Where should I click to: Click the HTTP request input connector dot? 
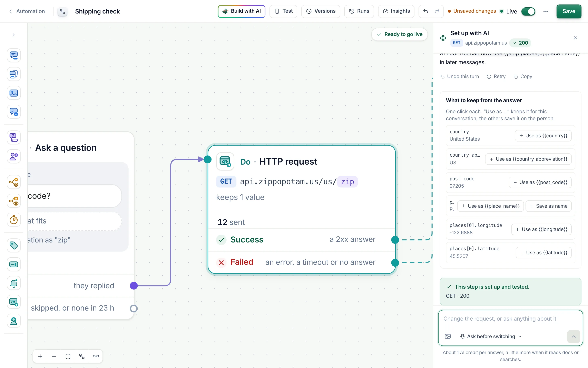coord(207,159)
